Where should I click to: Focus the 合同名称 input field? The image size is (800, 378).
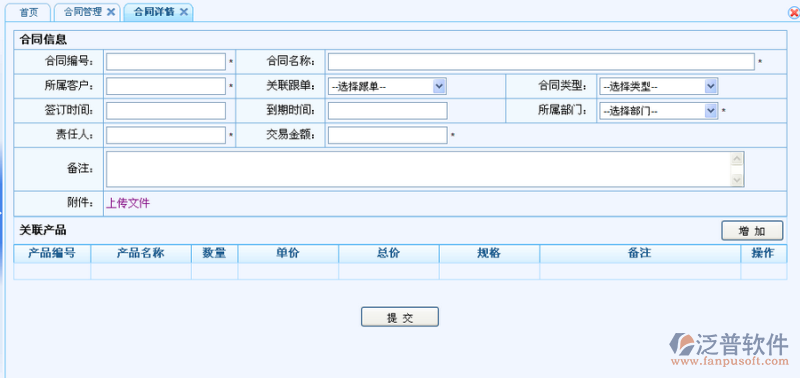coord(541,62)
